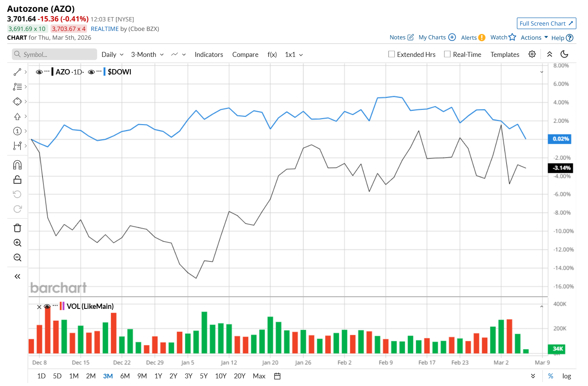Collapse the header with double-chevron up icon
The width and height of the screenshot is (588, 386).
549,54
